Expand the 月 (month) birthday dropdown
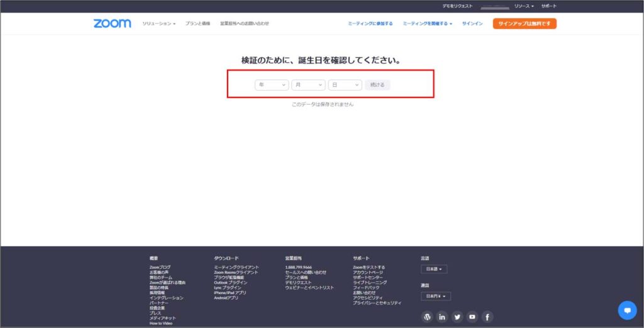644x328 pixels. tap(308, 84)
